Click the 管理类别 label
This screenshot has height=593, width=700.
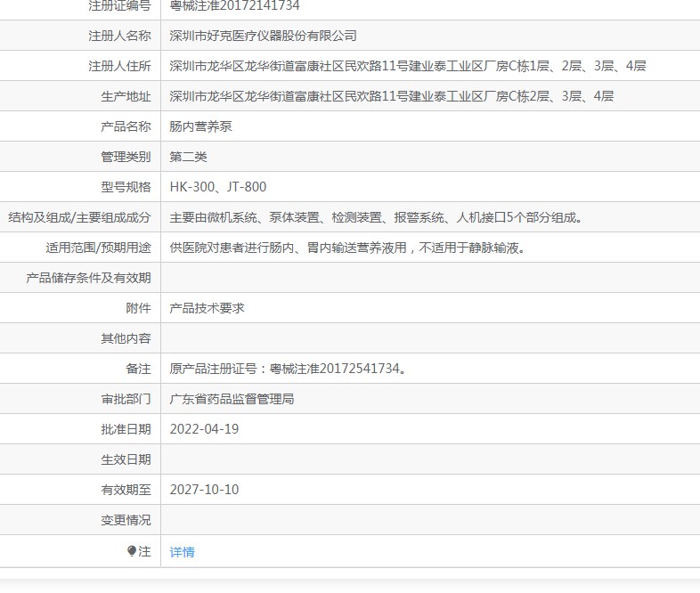126,157
